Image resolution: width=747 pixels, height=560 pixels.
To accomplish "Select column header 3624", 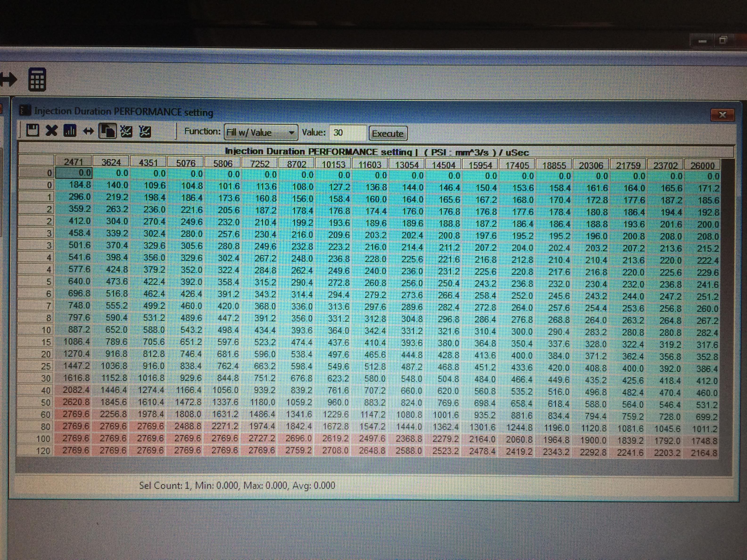I will (x=111, y=162).
